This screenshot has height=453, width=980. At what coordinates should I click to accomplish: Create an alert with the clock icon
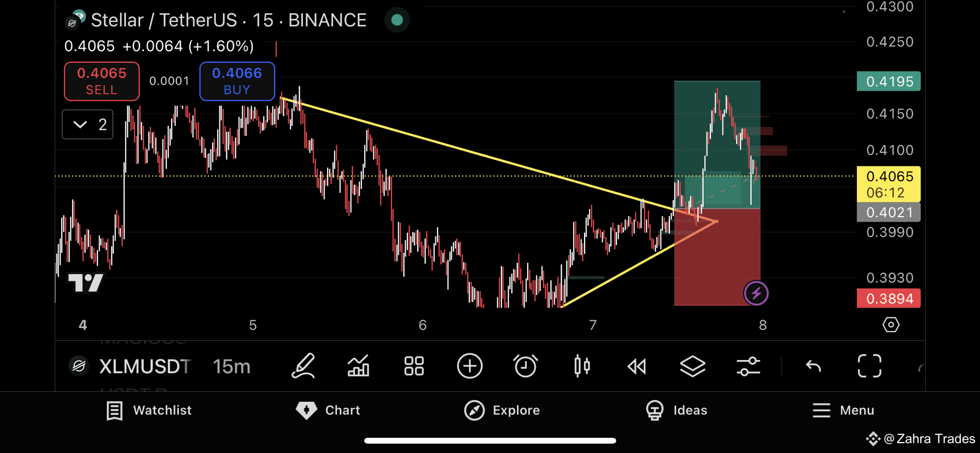click(526, 366)
